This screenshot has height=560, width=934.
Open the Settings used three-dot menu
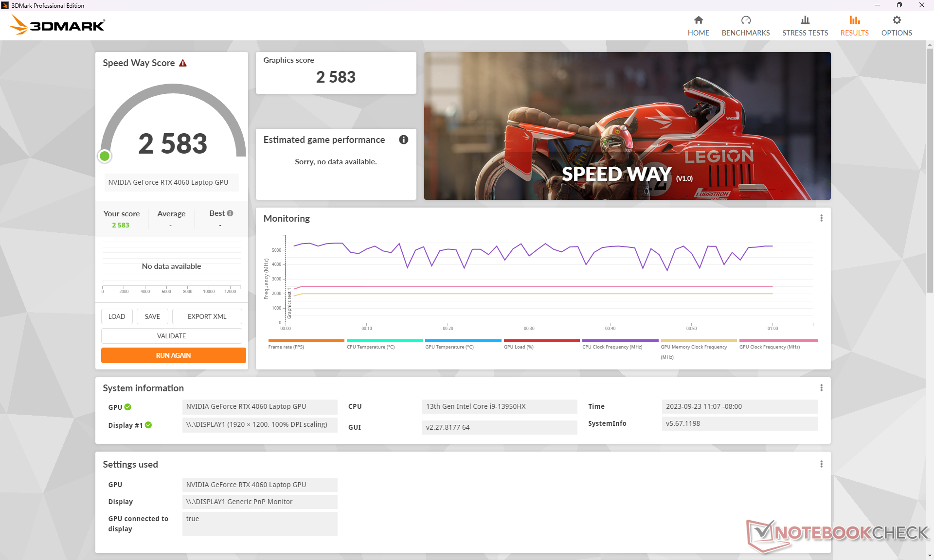pyautogui.click(x=821, y=464)
